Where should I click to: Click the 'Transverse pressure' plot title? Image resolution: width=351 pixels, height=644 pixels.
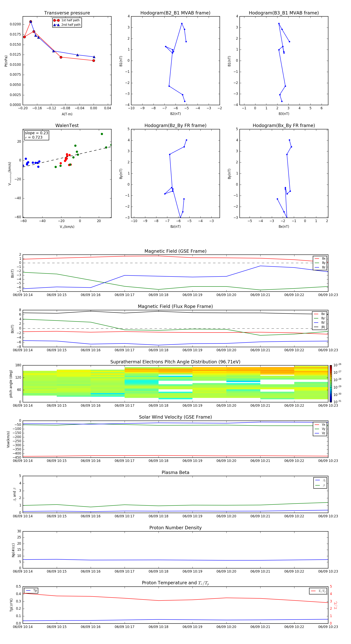coord(67,13)
